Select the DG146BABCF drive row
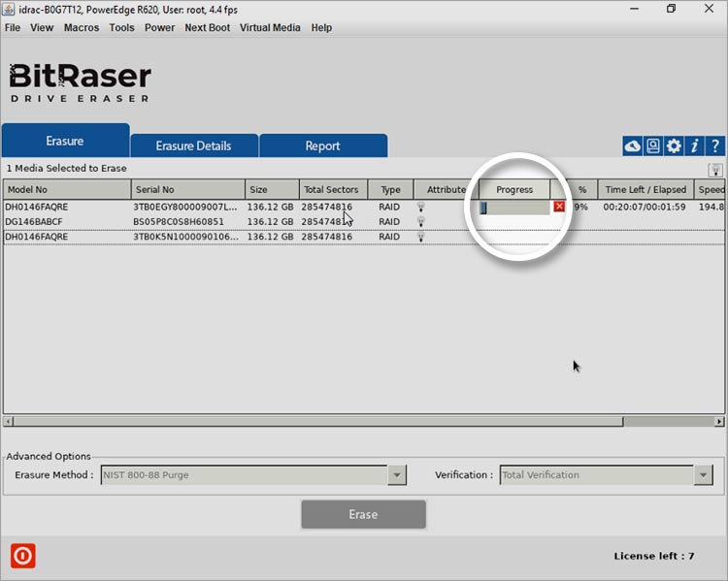 click(364, 222)
